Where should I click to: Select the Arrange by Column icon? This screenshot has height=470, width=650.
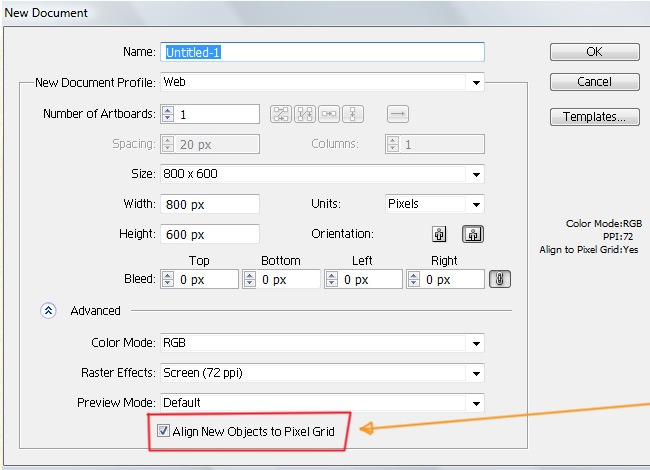[354, 114]
